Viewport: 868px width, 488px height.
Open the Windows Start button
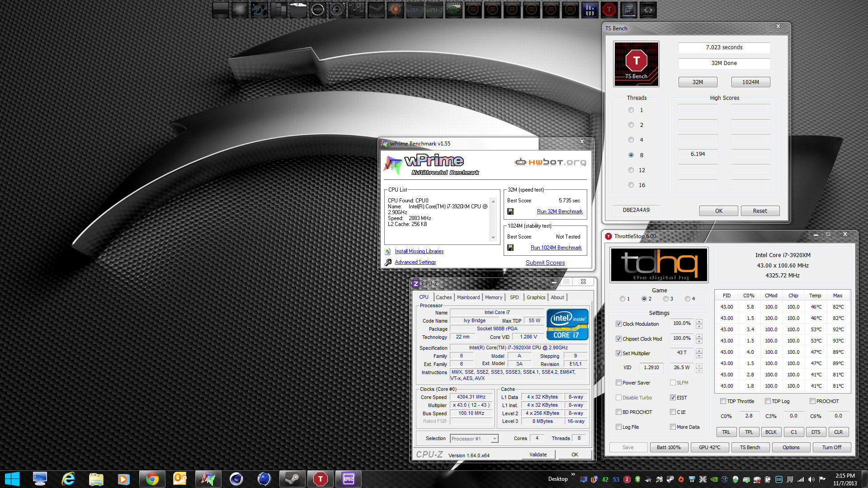click(12, 479)
